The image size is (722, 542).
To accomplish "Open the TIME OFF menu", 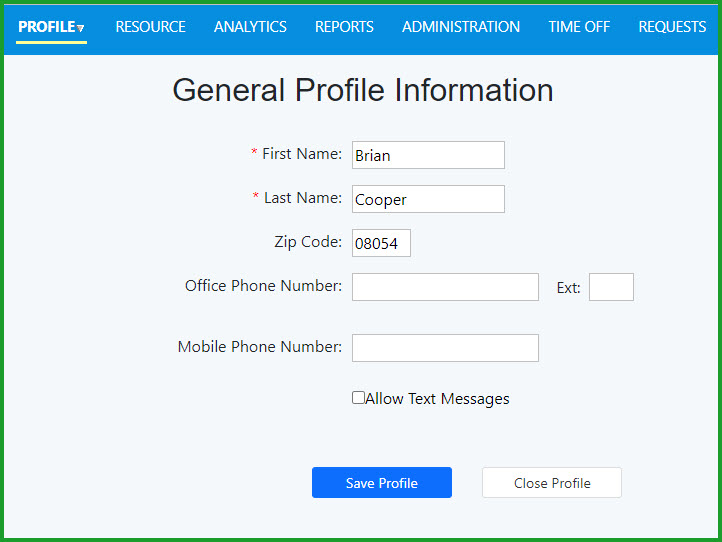I will point(579,27).
